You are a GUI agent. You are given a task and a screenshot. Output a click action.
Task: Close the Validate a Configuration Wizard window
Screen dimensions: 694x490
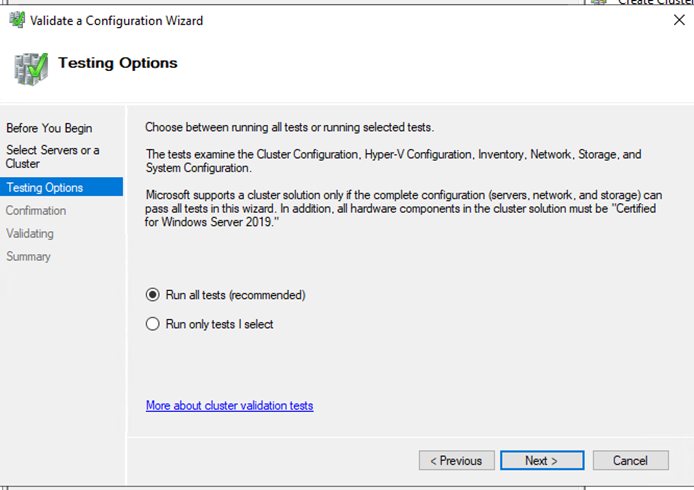coord(679,20)
